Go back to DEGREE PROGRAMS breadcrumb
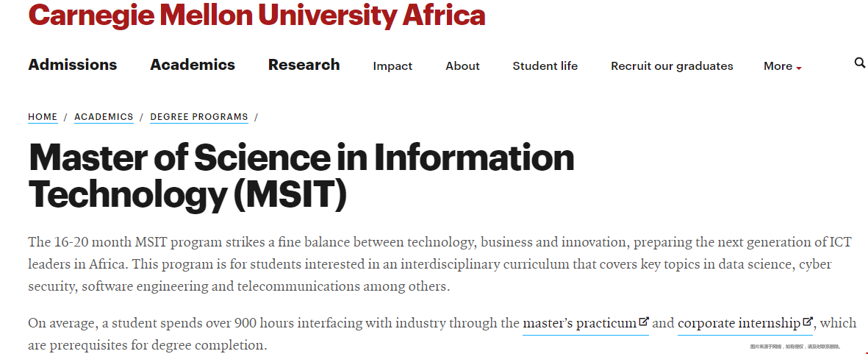Viewport: 868px width, 354px height. coord(199,117)
